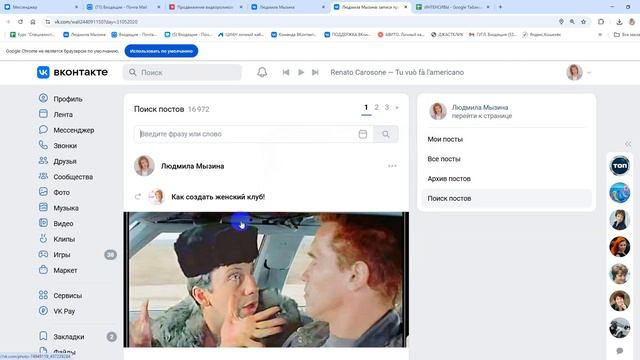
Task: Click the Игры counter badge
Action: 110,255
